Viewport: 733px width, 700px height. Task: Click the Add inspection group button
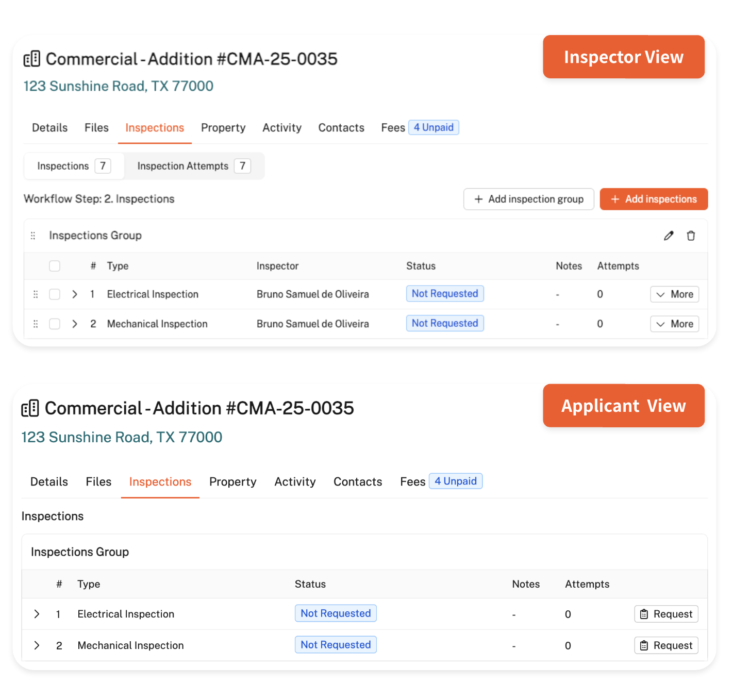[x=528, y=199]
